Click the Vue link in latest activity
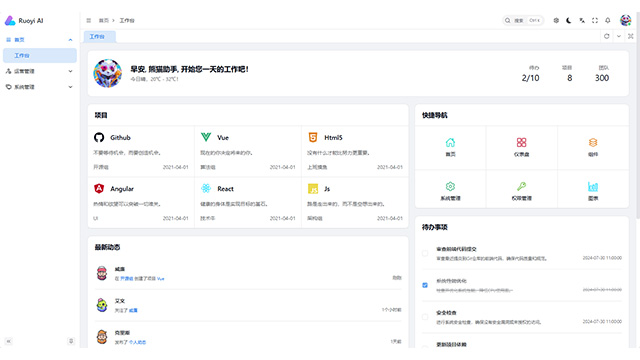 (x=160, y=279)
